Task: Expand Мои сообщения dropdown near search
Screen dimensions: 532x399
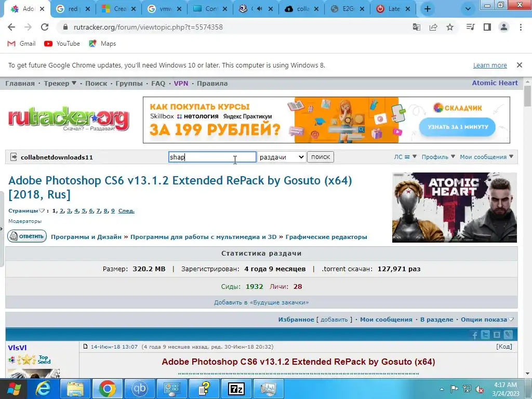Action: (486, 157)
